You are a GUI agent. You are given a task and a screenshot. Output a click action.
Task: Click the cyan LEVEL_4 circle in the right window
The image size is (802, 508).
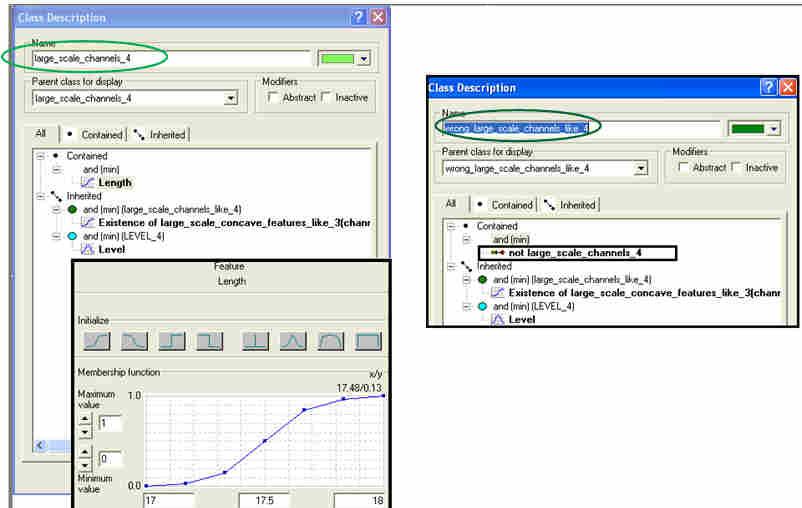[482, 306]
